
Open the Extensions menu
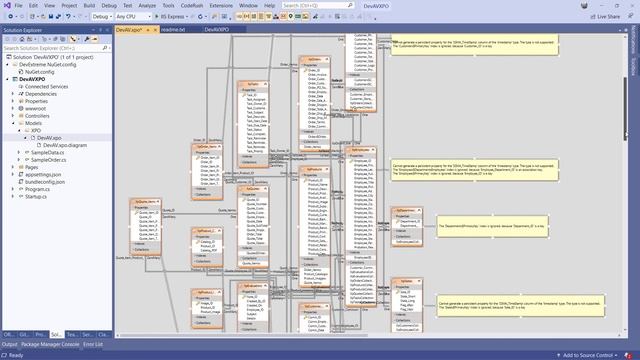(221, 6)
